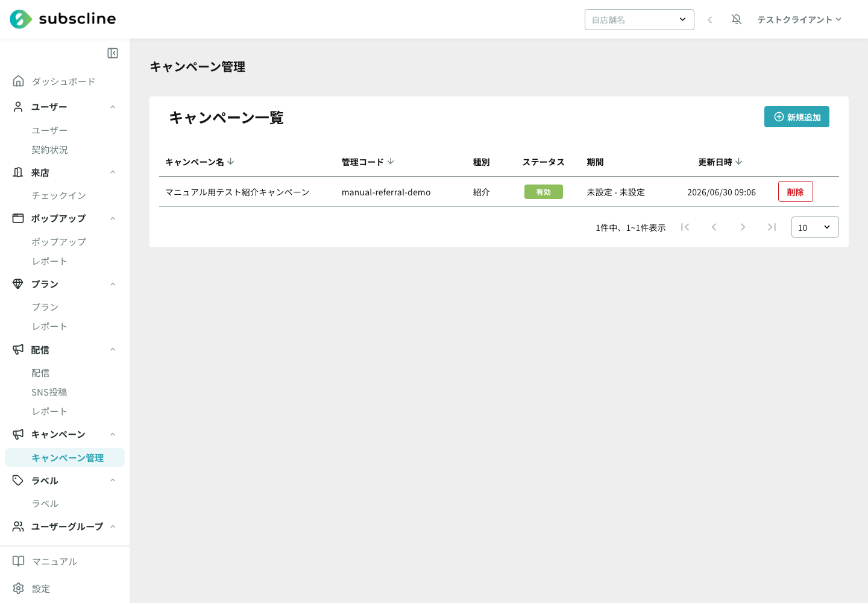Click the 種別 column header
This screenshot has width=868, height=603.
(482, 162)
